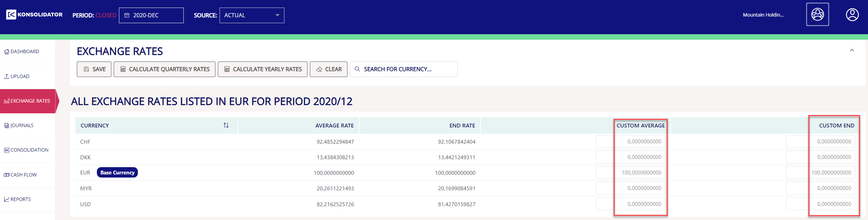Click DKK end rate 13,4421249311

tap(456, 157)
